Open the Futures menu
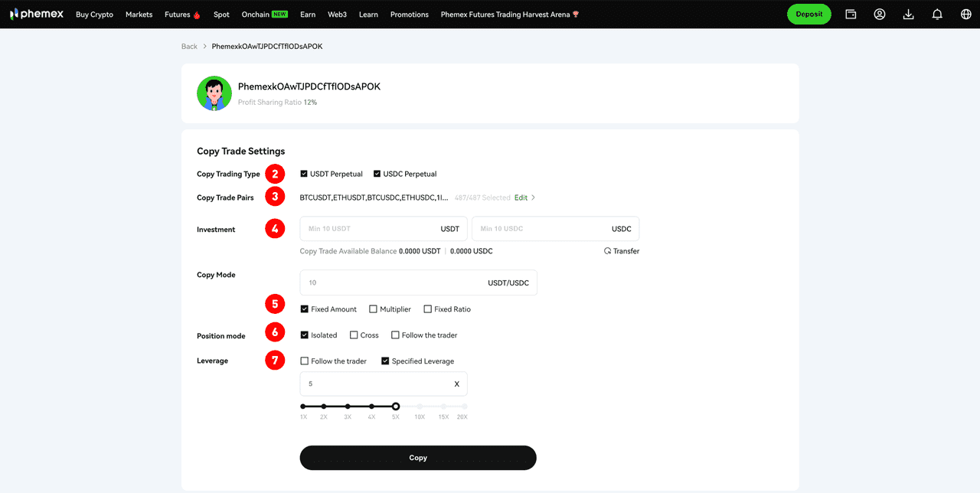The image size is (980, 493). [x=181, y=15]
